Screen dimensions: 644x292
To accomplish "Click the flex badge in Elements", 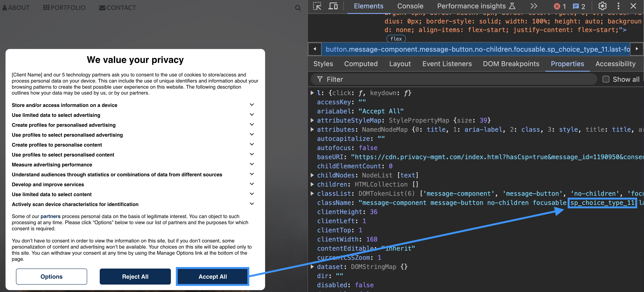I will [x=396, y=39].
